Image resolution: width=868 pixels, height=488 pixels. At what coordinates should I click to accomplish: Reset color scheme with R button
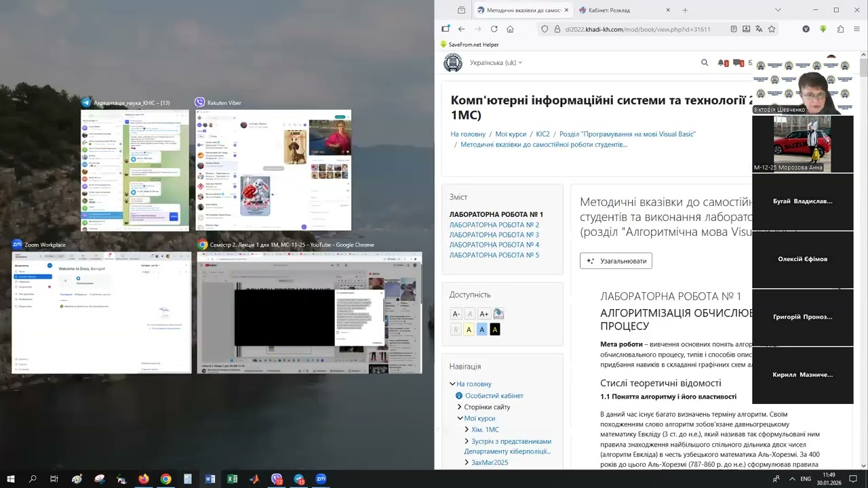(456, 329)
